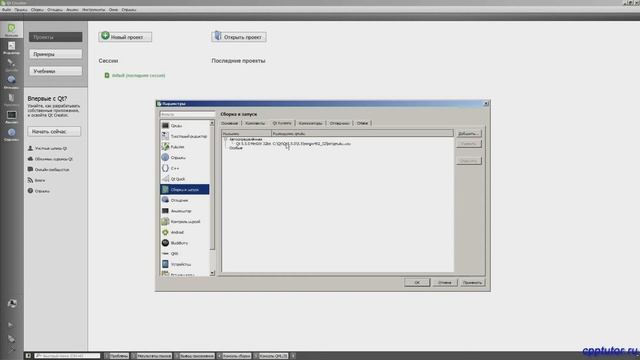The width and height of the screenshot is (640, 360).
Task: Open the Build menu
Action: pyautogui.click(x=37, y=9)
